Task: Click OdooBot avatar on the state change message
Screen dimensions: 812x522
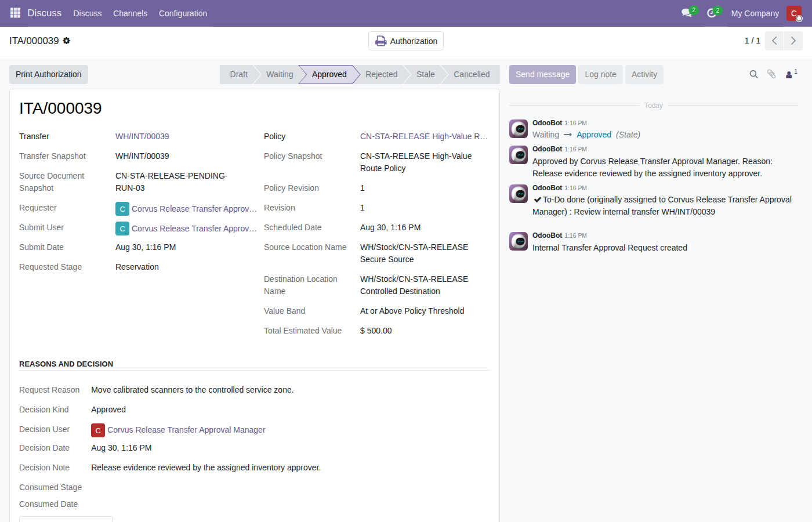Action: coord(519,129)
